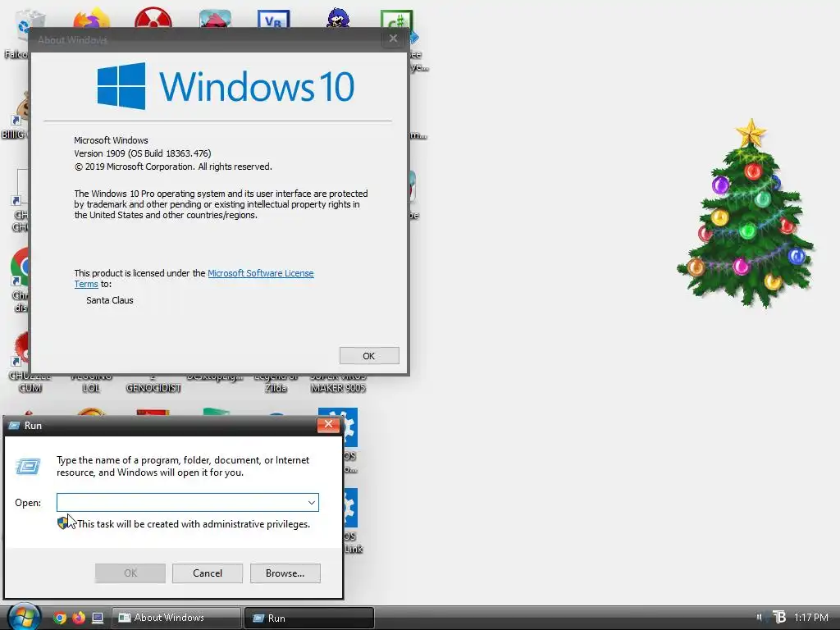Switch to About Windows taskbar button
Image resolution: width=840 pixels, height=630 pixels.
(x=176, y=618)
